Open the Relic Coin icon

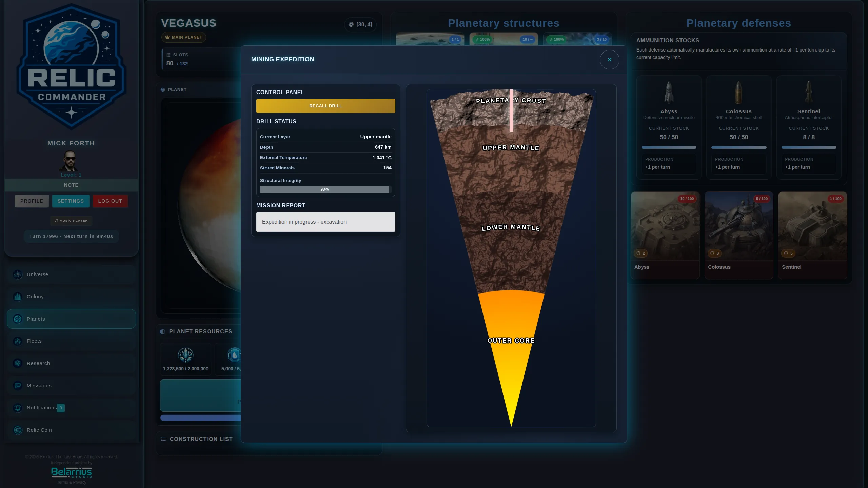(18, 430)
